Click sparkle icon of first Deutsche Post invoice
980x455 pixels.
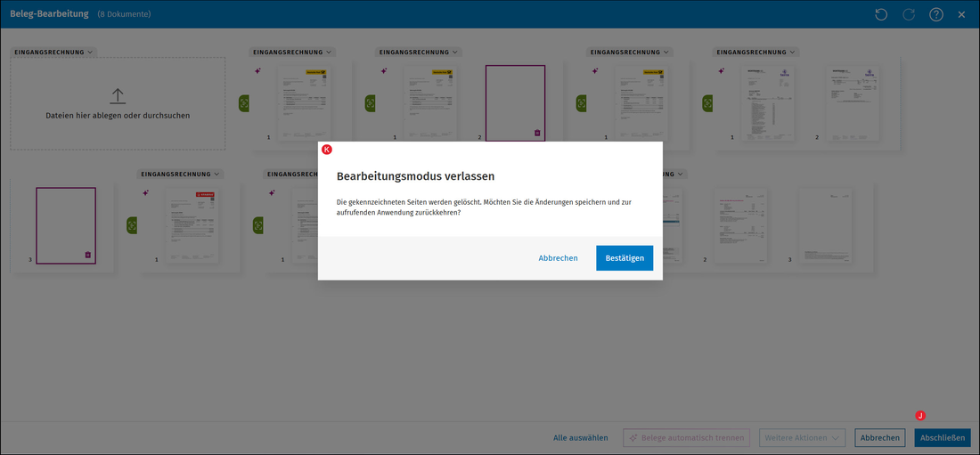click(257, 71)
